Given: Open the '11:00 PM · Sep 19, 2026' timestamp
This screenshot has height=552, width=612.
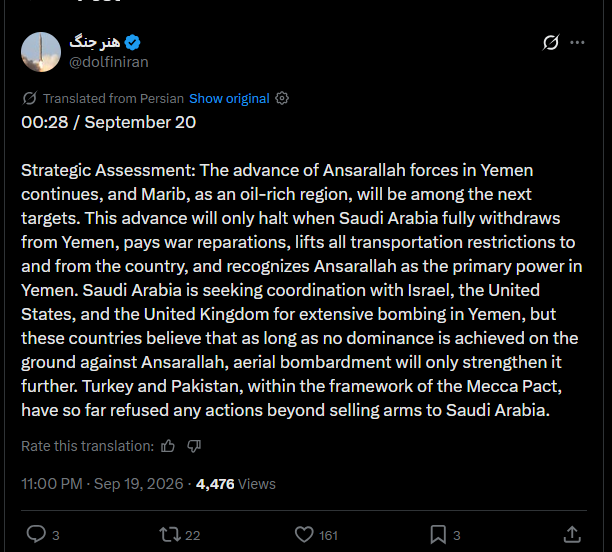Looking at the screenshot, I should [x=102, y=484].
